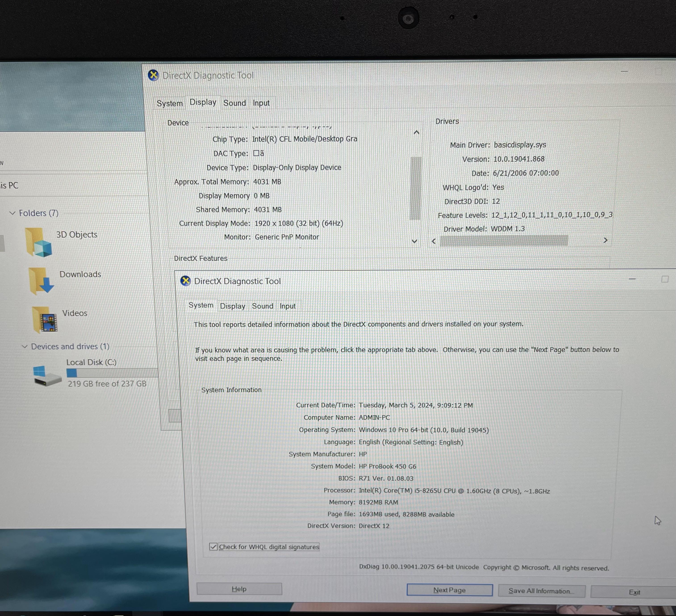Click the Page file value 1693MB used
This screenshot has width=676, height=616.
(x=406, y=514)
